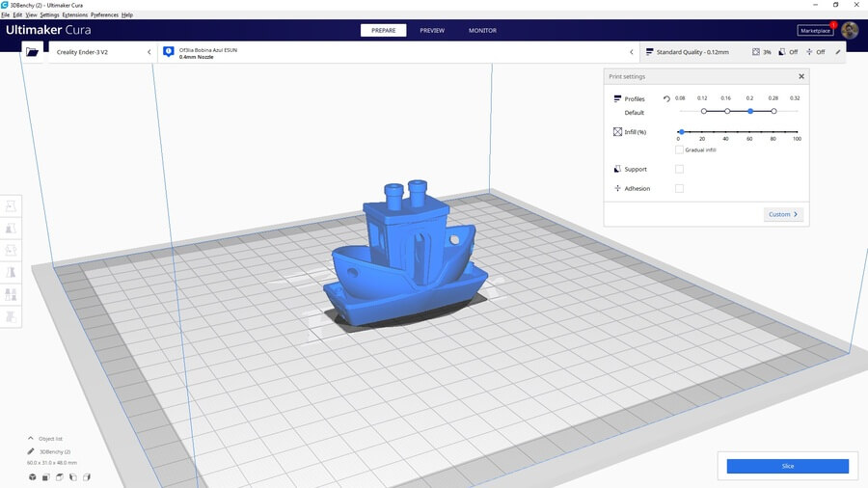Enable the Gradual infill checkbox
Screen dimensions: 868x488
point(679,149)
